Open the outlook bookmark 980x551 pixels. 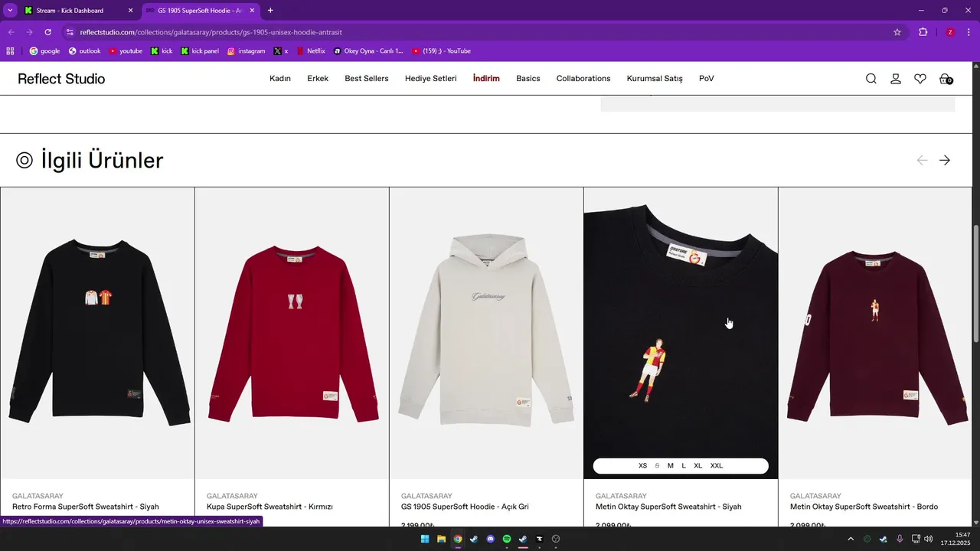point(84,51)
